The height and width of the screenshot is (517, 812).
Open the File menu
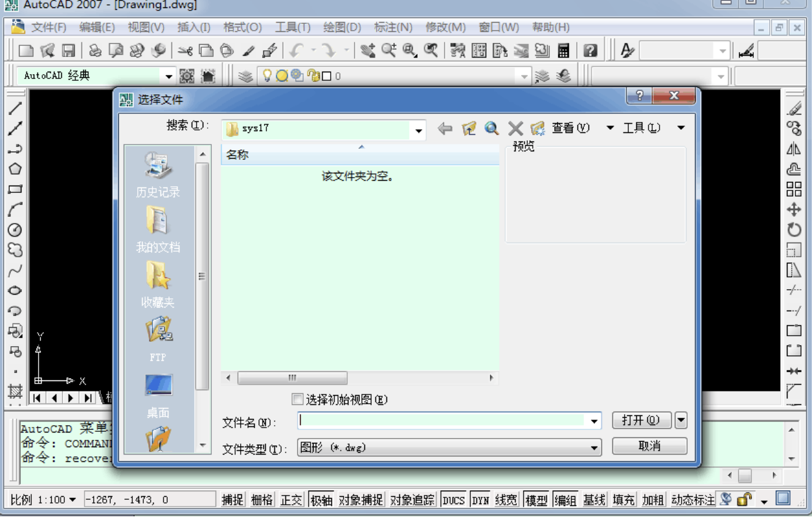48,28
